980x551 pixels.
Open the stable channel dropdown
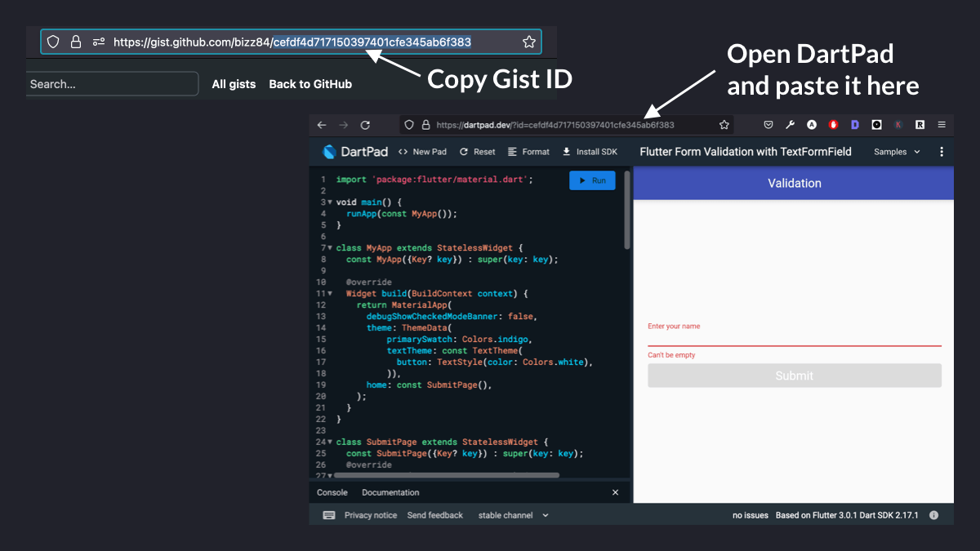coord(514,516)
